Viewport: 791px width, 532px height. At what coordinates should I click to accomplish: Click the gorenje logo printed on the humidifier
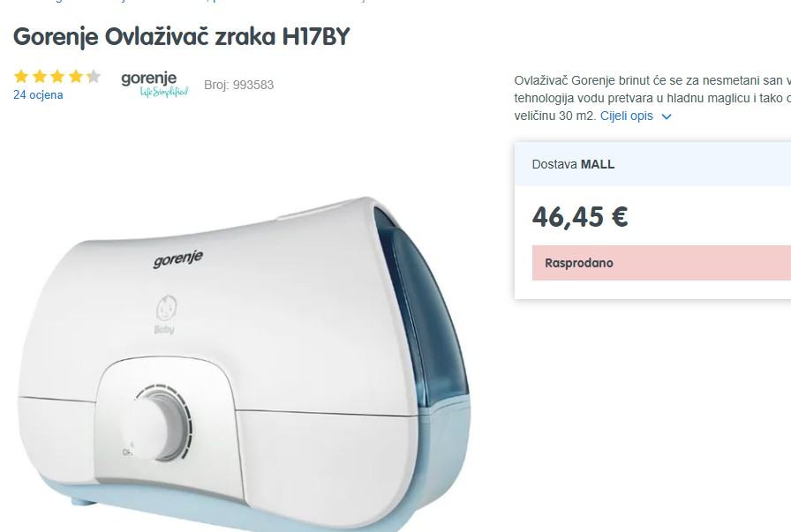(x=177, y=259)
